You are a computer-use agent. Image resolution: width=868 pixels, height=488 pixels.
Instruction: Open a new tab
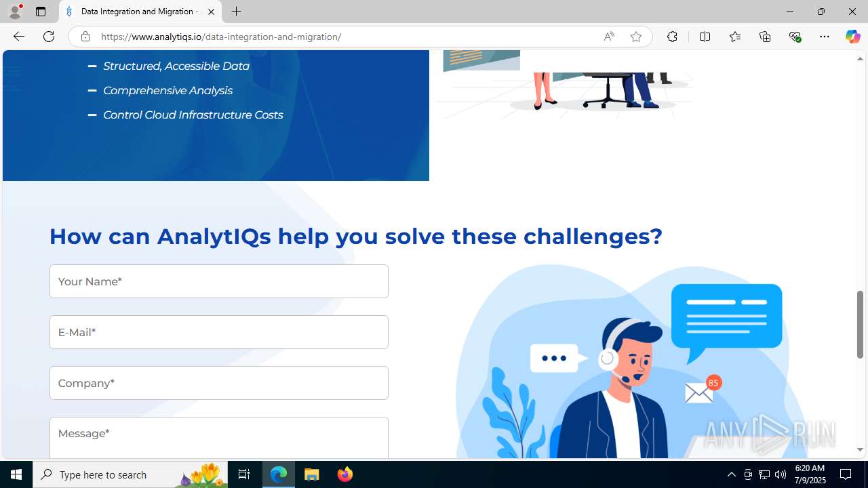coord(236,12)
